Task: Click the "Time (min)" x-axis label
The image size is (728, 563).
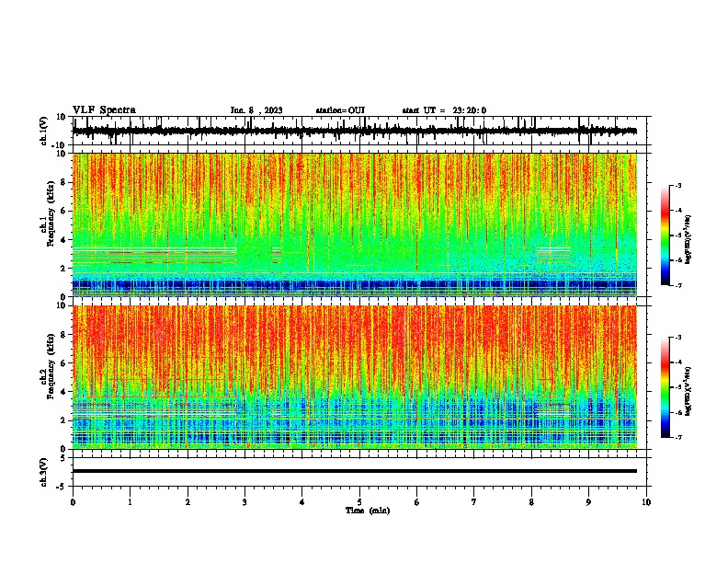Action: point(368,511)
